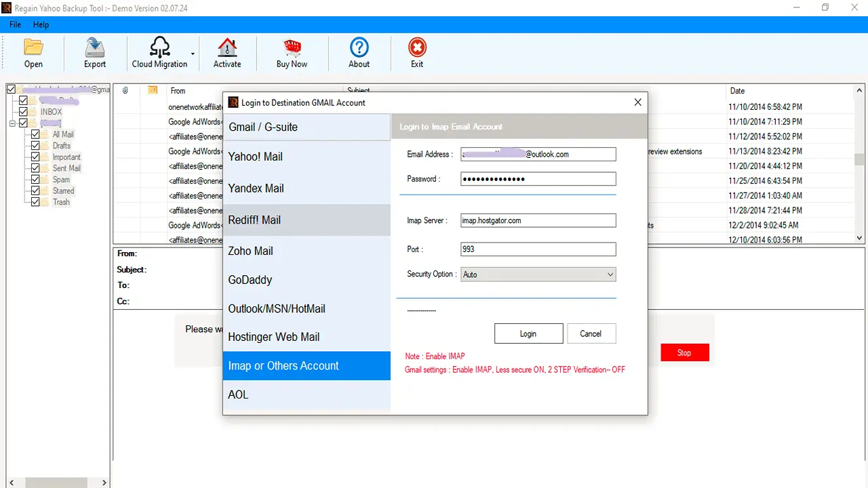
Task: Toggle the root account checkbox in tree
Action: pyautogui.click(x=11, y=89)
